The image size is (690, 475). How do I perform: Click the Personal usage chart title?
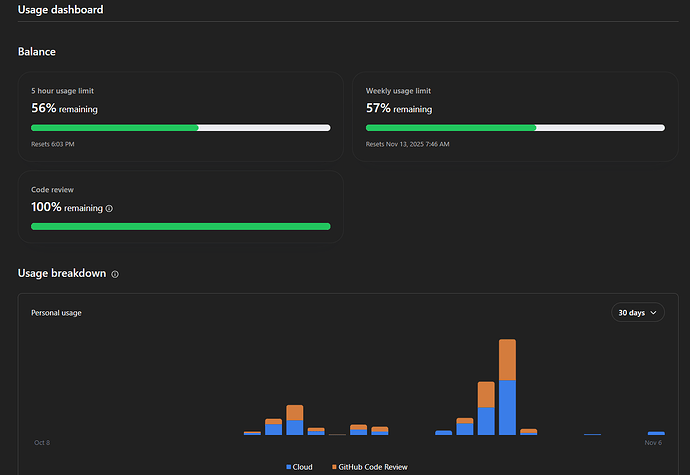[56, 313]
